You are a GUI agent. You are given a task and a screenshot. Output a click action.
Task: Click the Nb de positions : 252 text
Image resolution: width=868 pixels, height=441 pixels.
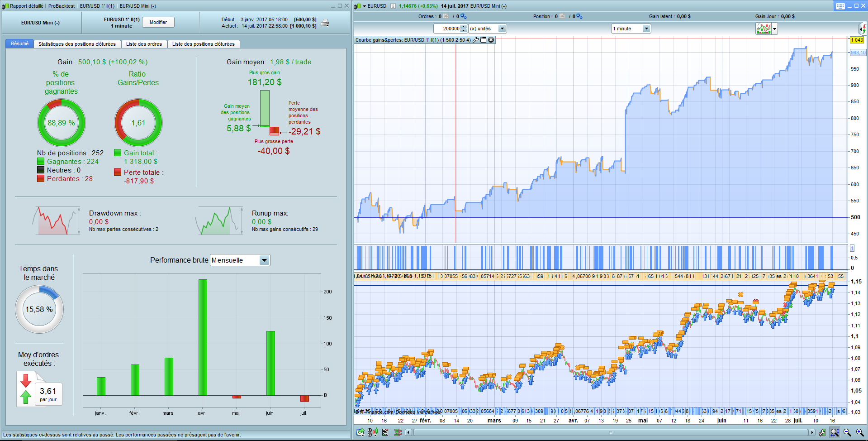tap(71, 153)
